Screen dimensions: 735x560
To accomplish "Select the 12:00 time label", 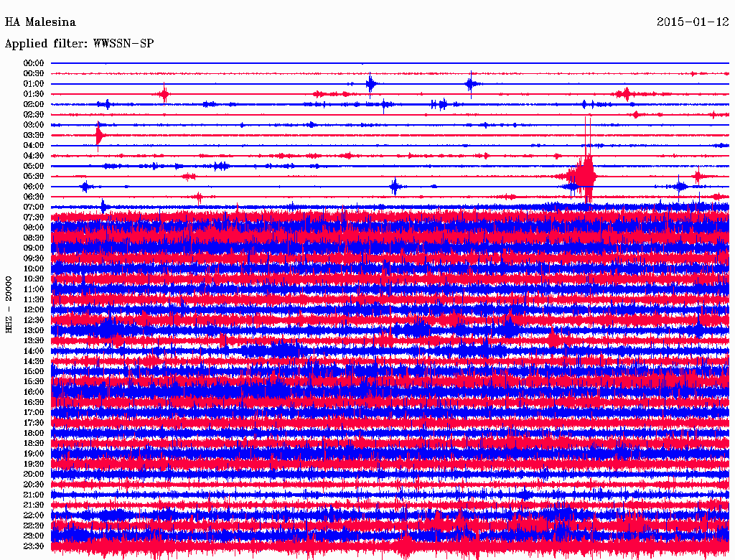I will pyautogui.click(x=34, y=309).
